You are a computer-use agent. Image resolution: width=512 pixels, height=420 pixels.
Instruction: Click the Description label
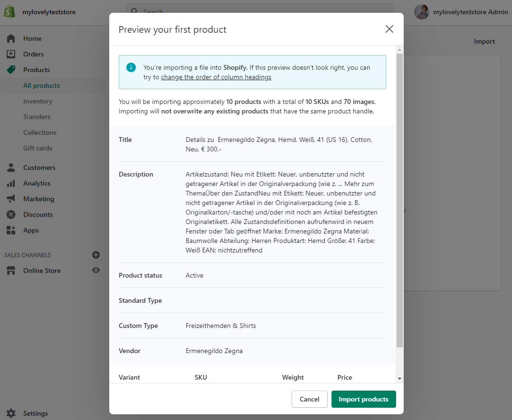[136, 174]
